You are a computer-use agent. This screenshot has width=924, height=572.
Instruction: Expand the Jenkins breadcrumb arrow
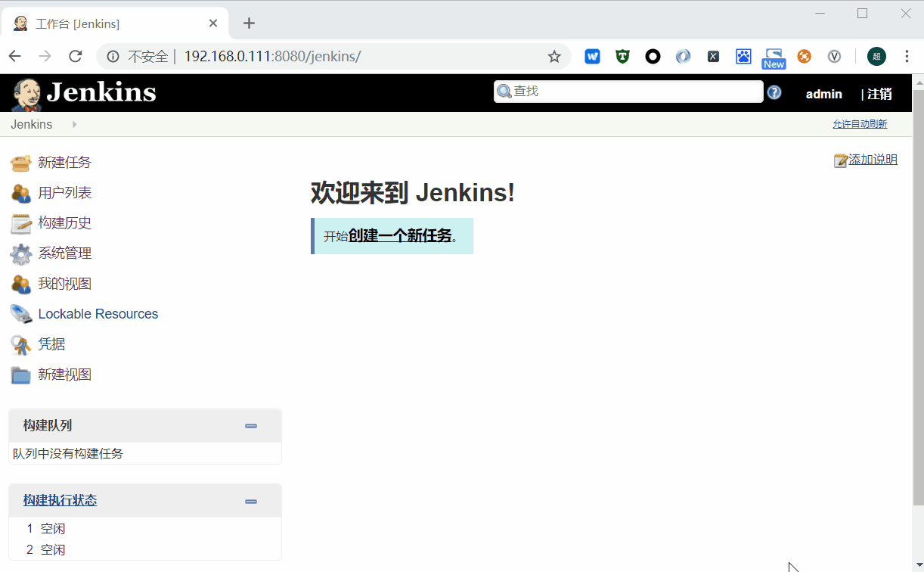[74, 124]
